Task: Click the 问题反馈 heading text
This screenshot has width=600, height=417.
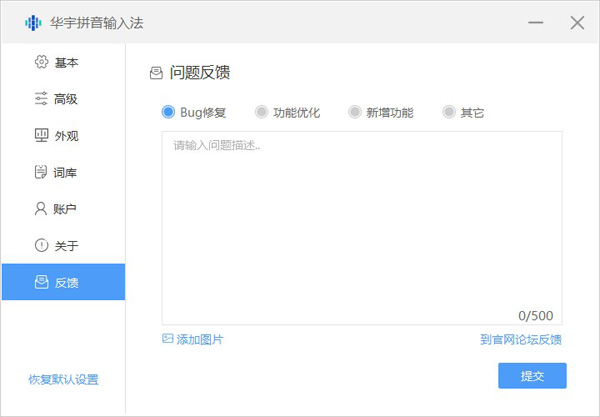Action: pyautogui.click(x=200, y=73)
